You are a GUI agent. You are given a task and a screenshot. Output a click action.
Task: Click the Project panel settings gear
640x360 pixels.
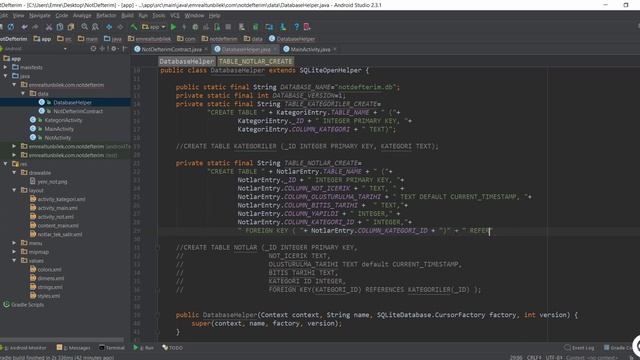(x=114, y=49)
